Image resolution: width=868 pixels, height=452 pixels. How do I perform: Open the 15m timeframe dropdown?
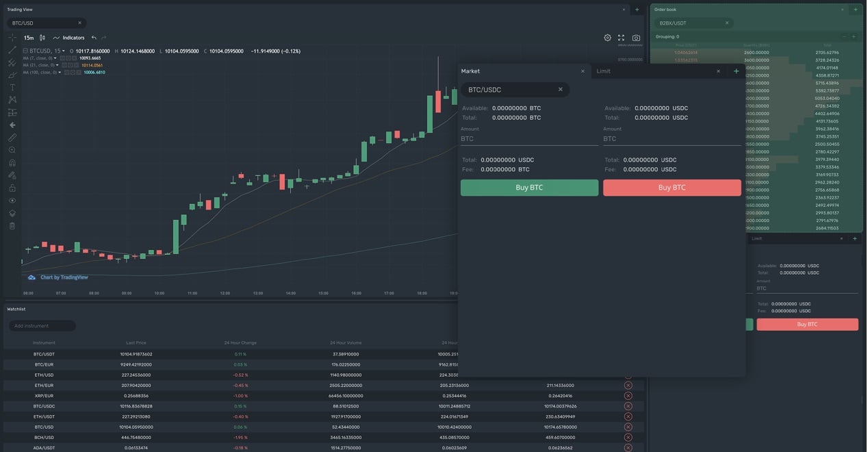tap(29, 38)
